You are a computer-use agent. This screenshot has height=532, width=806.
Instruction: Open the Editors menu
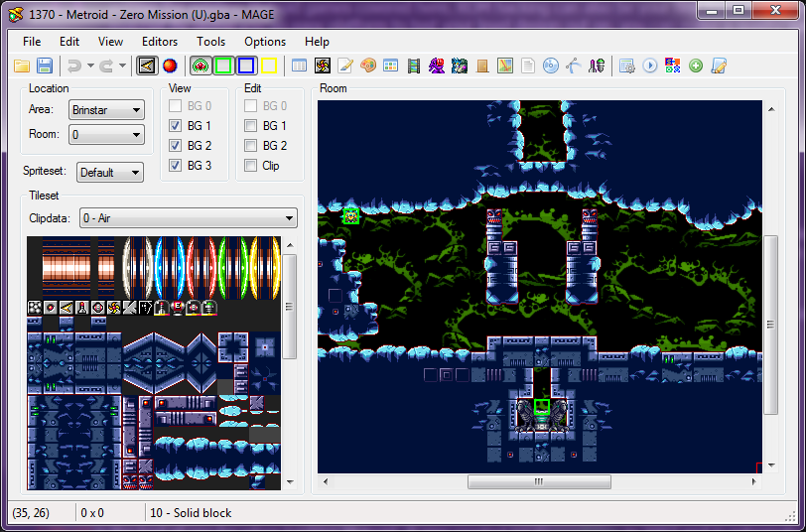(x=160, y=42)
